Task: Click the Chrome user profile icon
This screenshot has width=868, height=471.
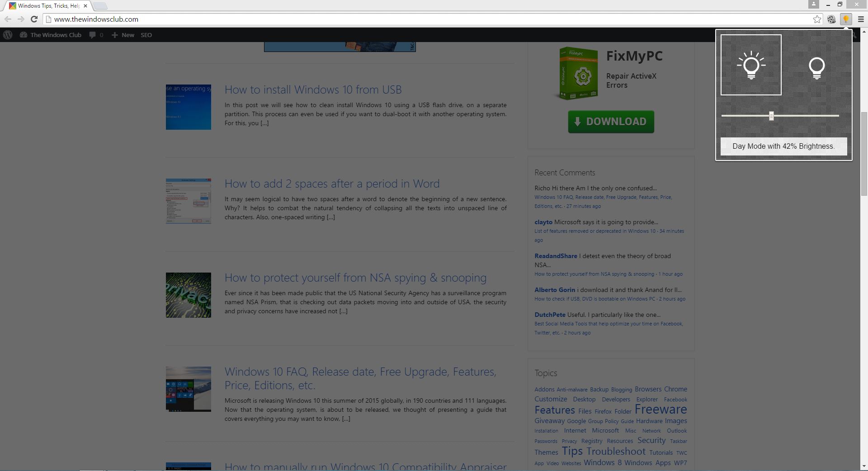Action: click(814, 4)
